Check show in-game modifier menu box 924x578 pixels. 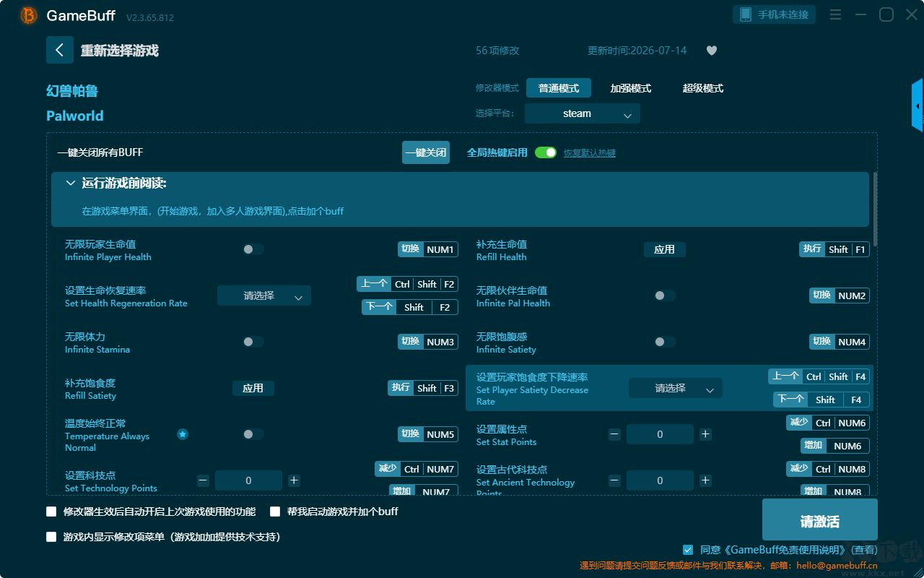pos(51,537)
